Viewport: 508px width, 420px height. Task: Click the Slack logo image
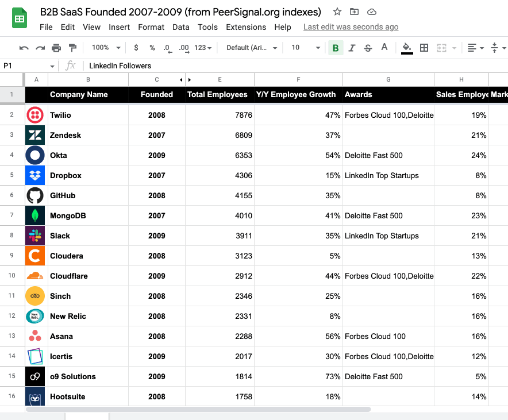click(35, 236)
